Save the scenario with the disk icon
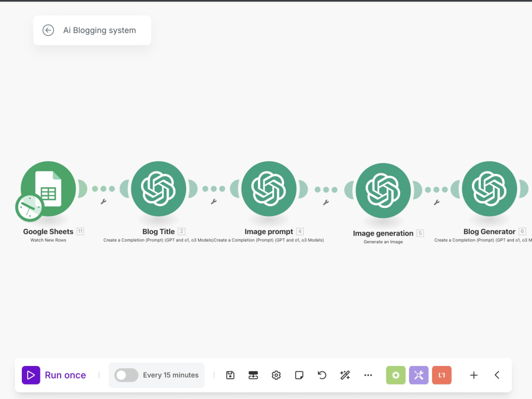Image resolution: width=532 pixels, height=399 pixels. tap(230, 375)
